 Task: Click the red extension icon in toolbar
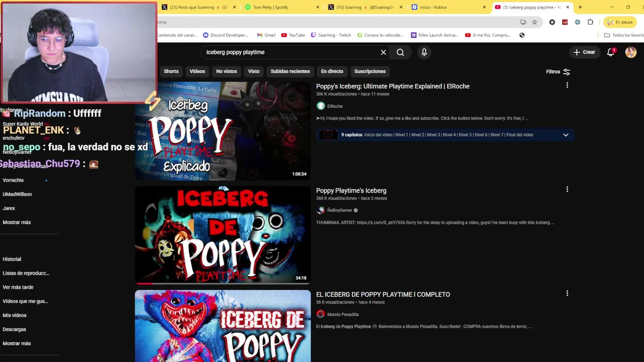565,22
